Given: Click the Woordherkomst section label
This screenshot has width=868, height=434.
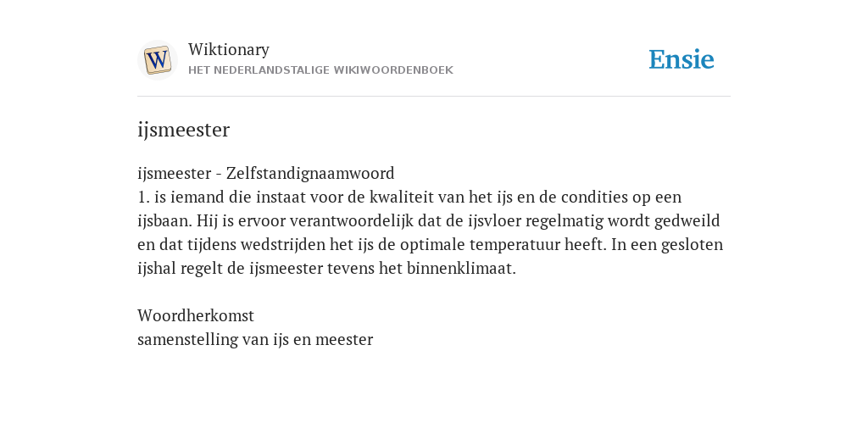Looking at the screenshot, I should (196, 316).
